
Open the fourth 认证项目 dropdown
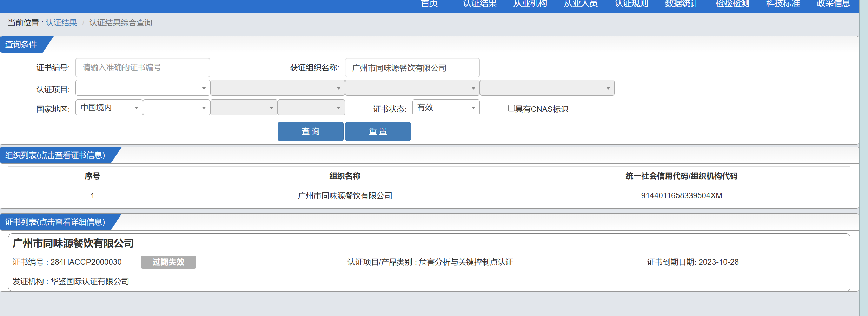(547, 88)
